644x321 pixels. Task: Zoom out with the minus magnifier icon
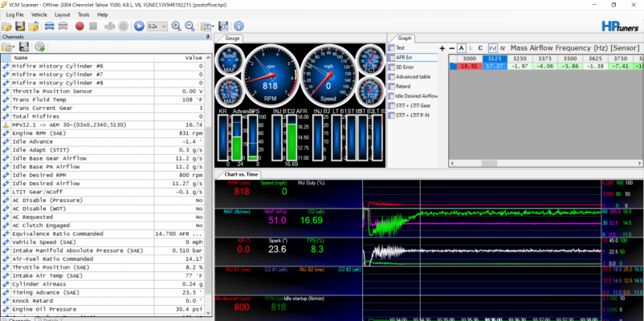190,26
